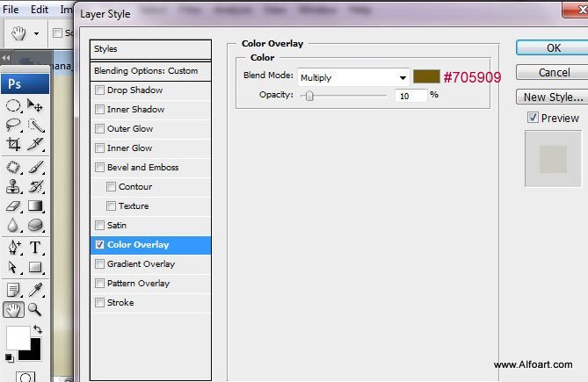
Task: Pick the Eyedropper tool
Action: [x=36, y=289]
